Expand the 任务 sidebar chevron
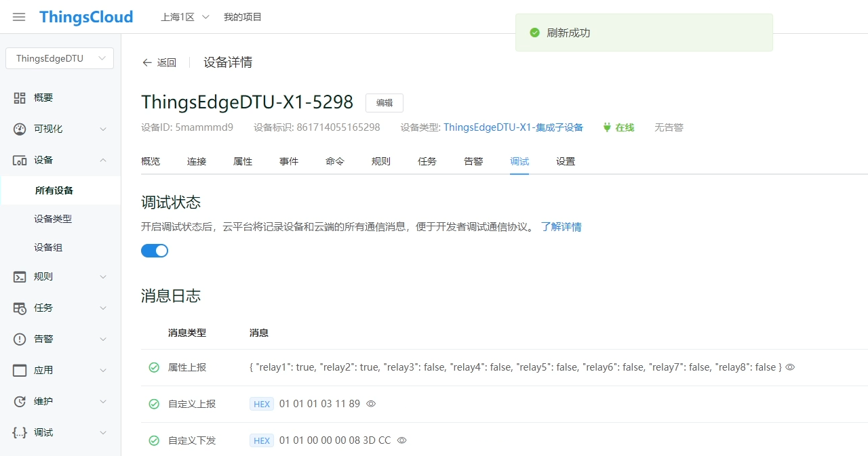Screen dimensions: 868x456 pyautogui.click(x=103, y=308)
